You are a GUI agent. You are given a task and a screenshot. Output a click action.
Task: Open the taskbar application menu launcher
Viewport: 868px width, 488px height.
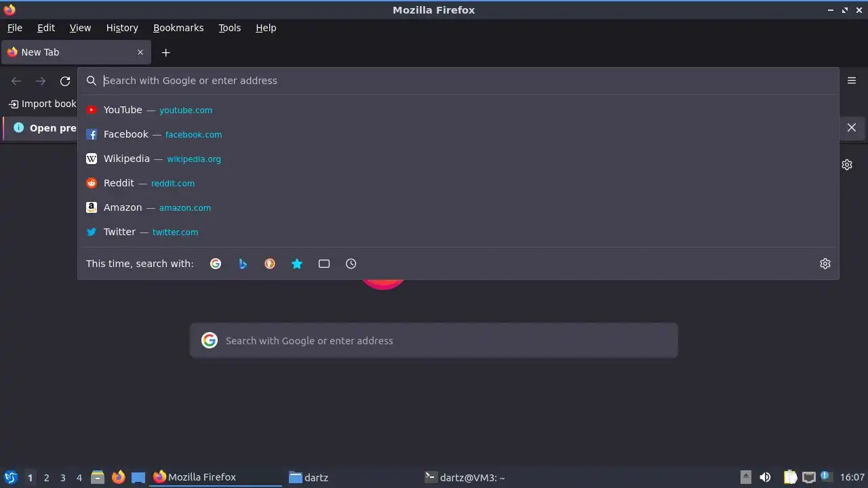tap(10, 477)
